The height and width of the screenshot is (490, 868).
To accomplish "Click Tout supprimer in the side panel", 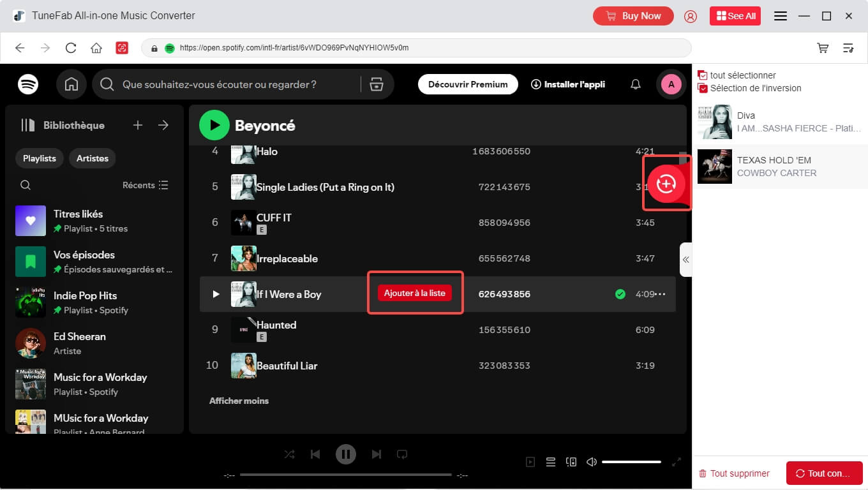I will [x=734, y=473].
